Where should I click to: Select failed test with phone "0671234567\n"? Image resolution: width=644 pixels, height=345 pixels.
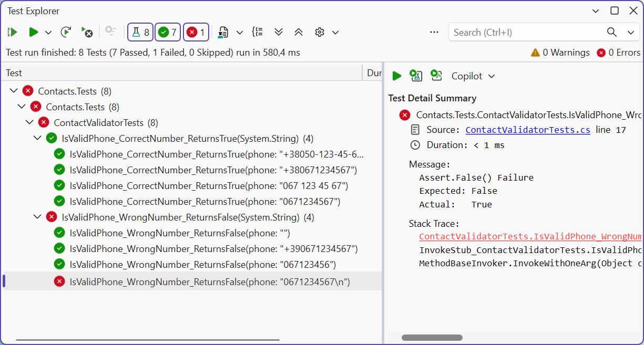pos(191,281)
